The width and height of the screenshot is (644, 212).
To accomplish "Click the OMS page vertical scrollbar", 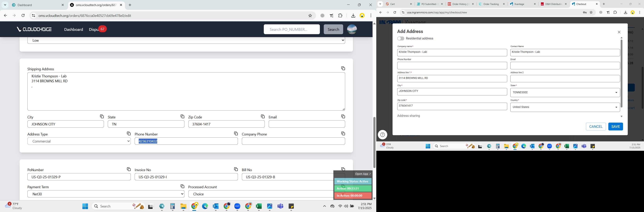I will [x=374, y=143].
